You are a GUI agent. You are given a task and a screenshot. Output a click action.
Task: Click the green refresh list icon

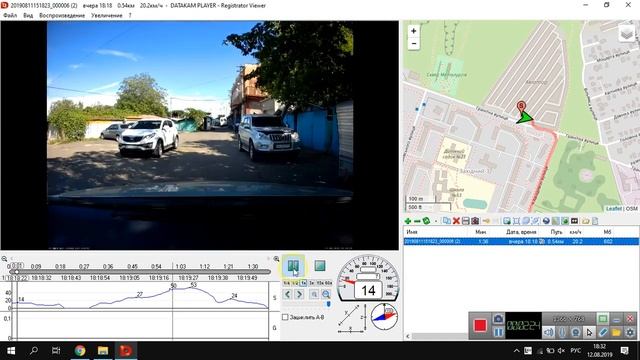pyautogui.click(x=426, y=221)
